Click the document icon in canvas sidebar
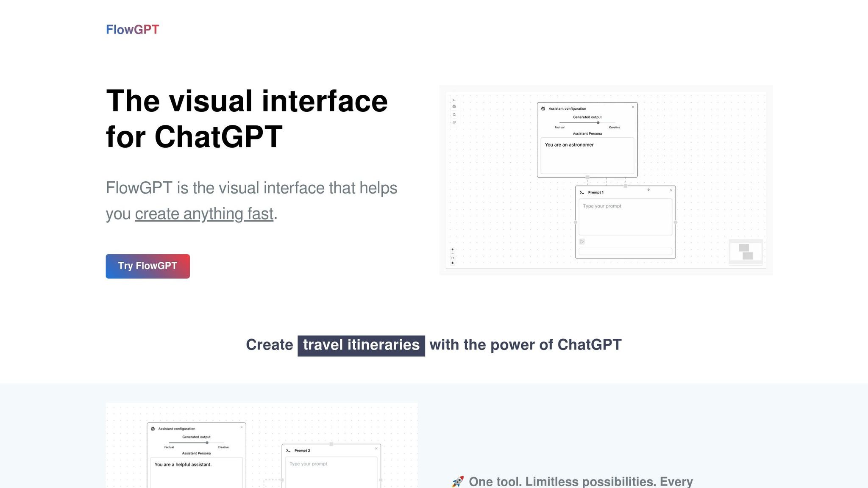Screen dimensions: 868x488 (454, 115)
